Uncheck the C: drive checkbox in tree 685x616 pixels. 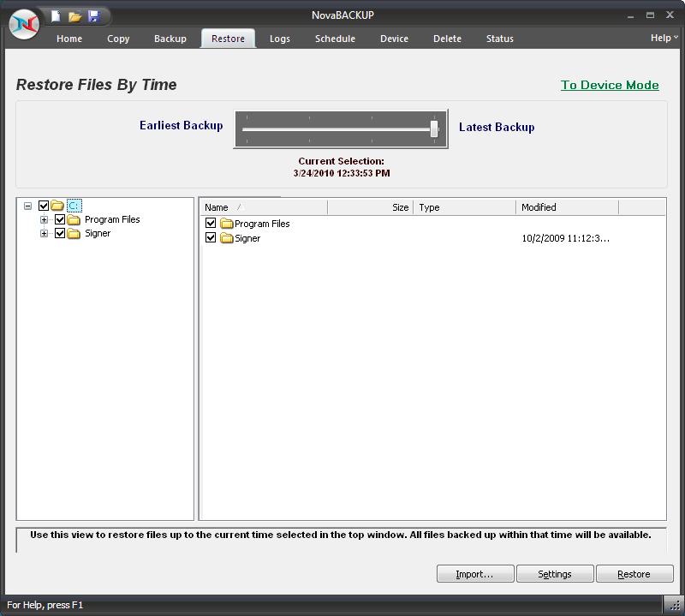tap(44, 206)
